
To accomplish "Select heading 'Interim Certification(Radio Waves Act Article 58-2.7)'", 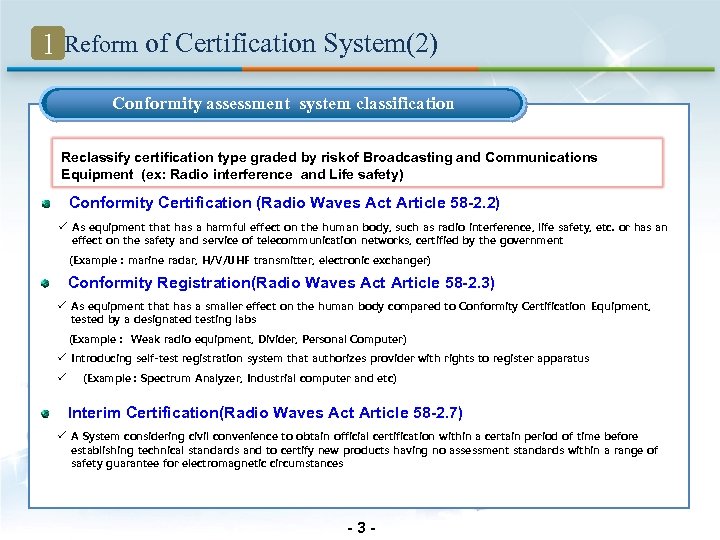I will pos(265,413).
